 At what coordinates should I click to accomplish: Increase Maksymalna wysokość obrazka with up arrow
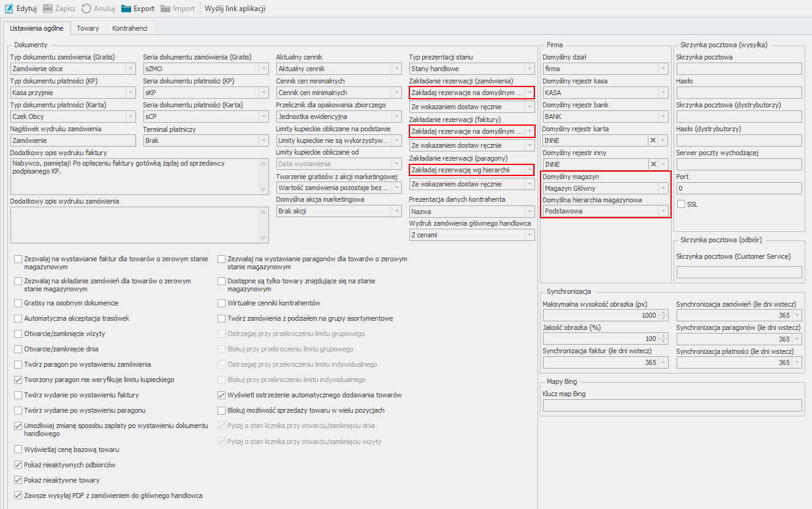point(662,313)
